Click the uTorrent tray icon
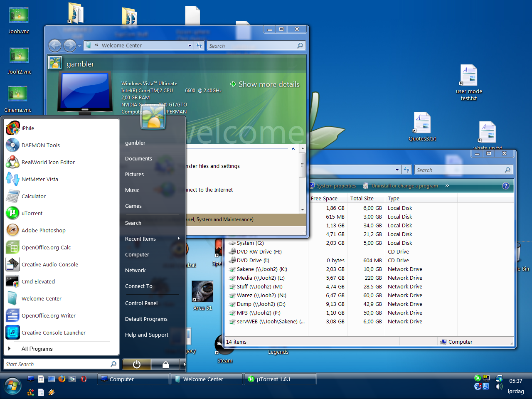The image size is (532, 399). click(x=478, y=378)
